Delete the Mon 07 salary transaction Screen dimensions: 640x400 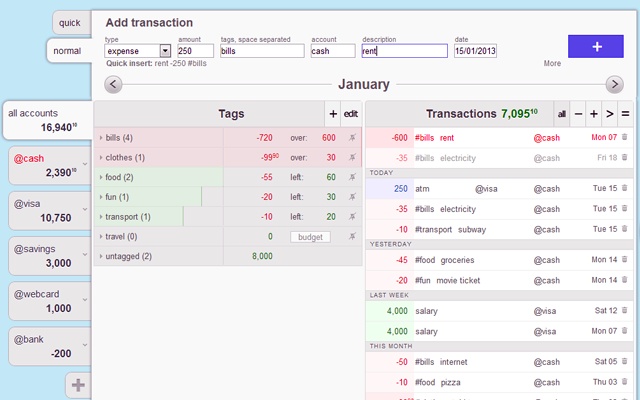pyautogui.click(x=624, y=331)
